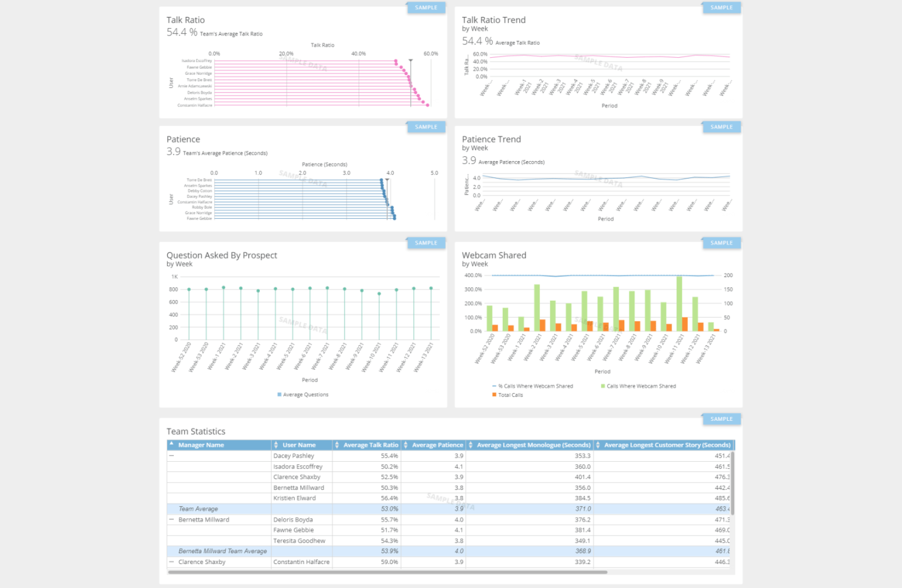Sort table by Manager Name column arrow
This screenshot has width=902, height=588.
coord(171,445)
